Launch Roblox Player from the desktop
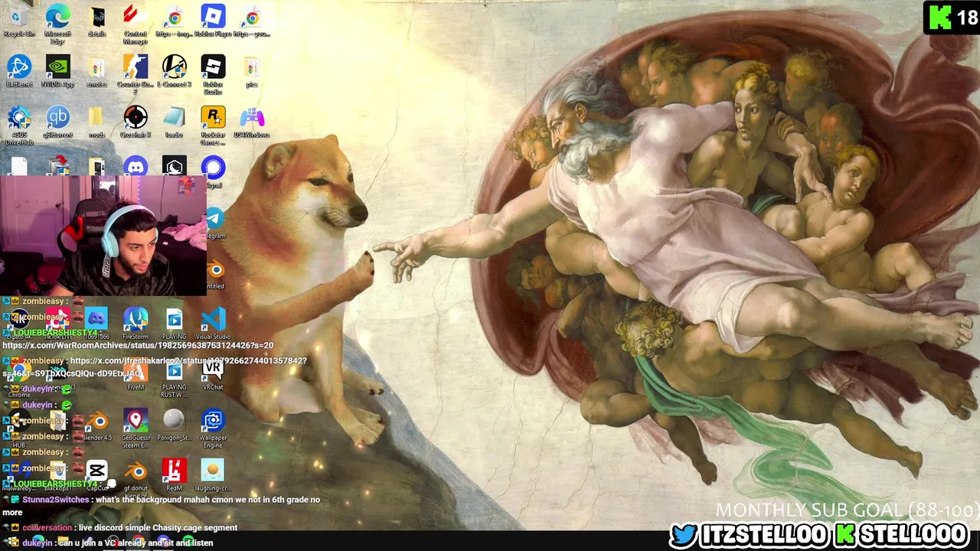This screenshot has width=980, height=551. point(213,21)
